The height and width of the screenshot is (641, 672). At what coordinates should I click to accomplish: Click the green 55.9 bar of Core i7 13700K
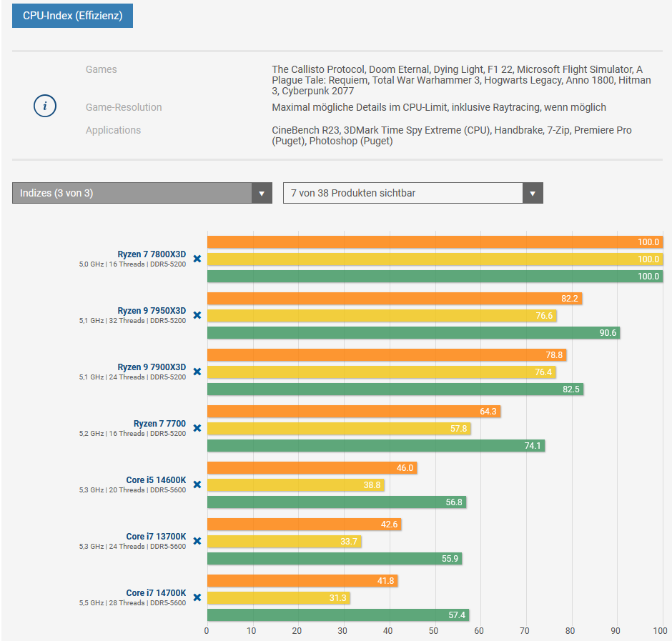pyautogui.click(x=335, y=559)
